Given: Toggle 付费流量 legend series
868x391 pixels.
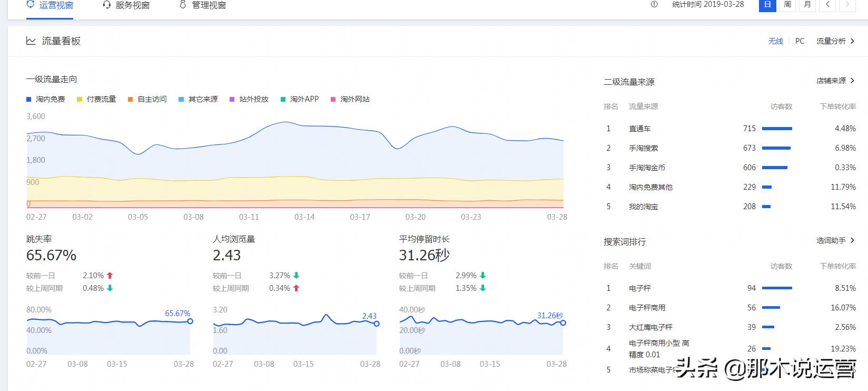Looking at the screenshot, I should [96, 99].
